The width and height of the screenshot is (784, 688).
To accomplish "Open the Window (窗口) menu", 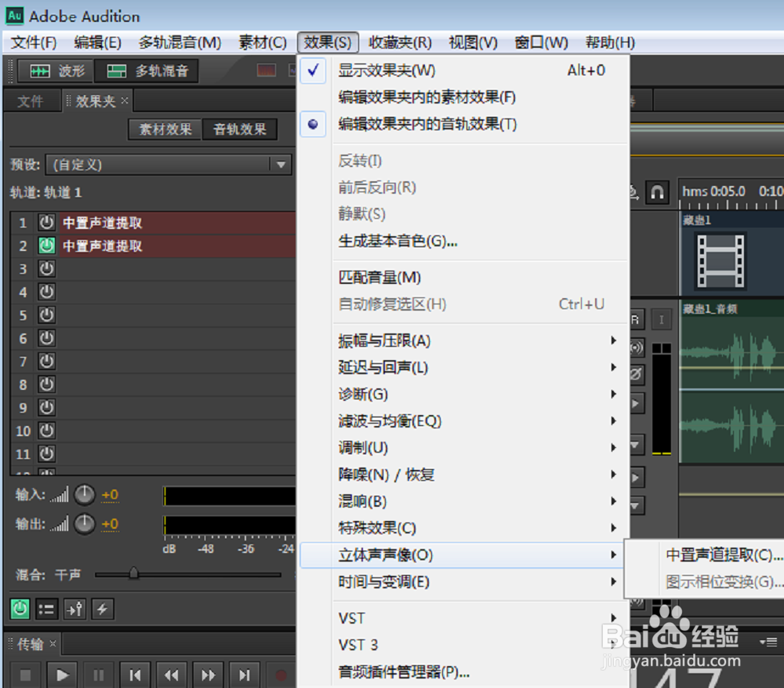I will [x=542, y=42].
